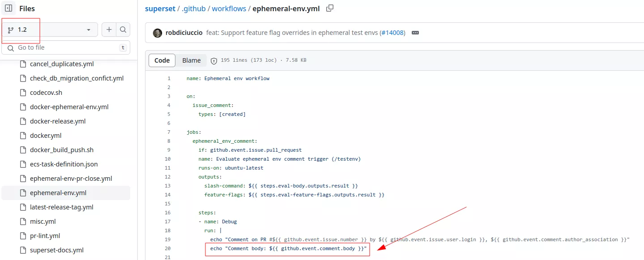This screenshot has width=644, height=260.
Task: Click the 'slash-command:' outputs code line
Action: pos(281,186)
